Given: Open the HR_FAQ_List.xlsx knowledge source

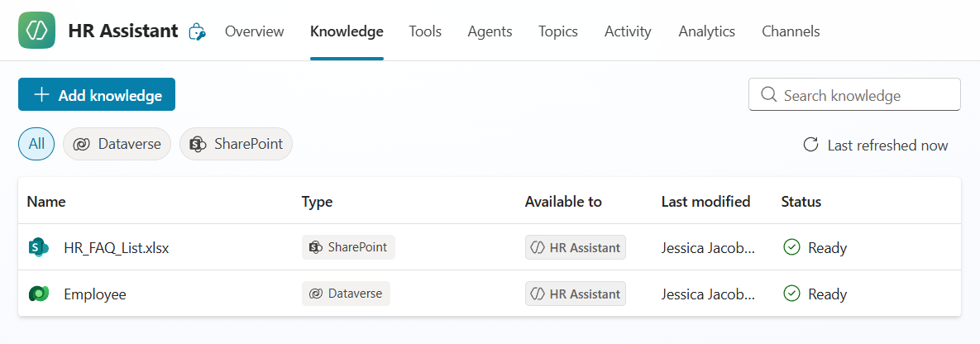Looking at the screenshot, I should 117,248.
